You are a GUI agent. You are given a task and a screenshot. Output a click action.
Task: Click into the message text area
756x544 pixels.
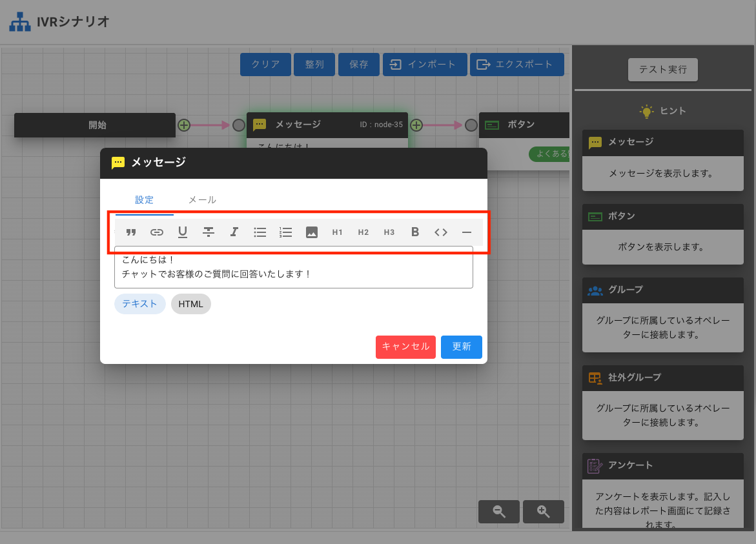[294, 267]
